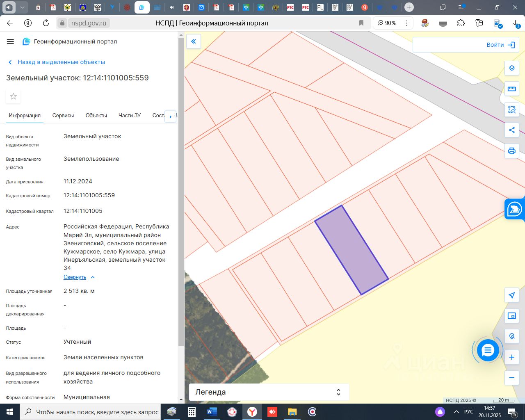This screenshot has width=525, height=420.
Task: Go back to the previous browser page
Action: coord(10,23)
